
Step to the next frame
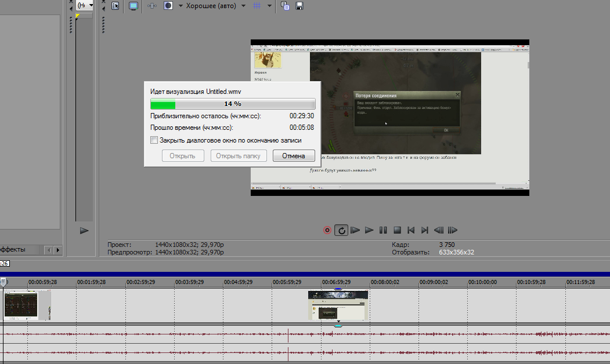click(x=453, y=230)
